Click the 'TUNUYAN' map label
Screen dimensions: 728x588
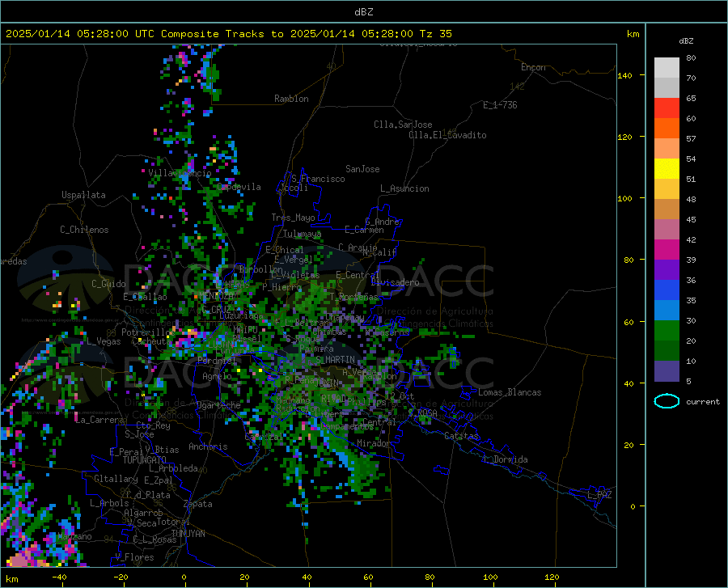point(188,534)
